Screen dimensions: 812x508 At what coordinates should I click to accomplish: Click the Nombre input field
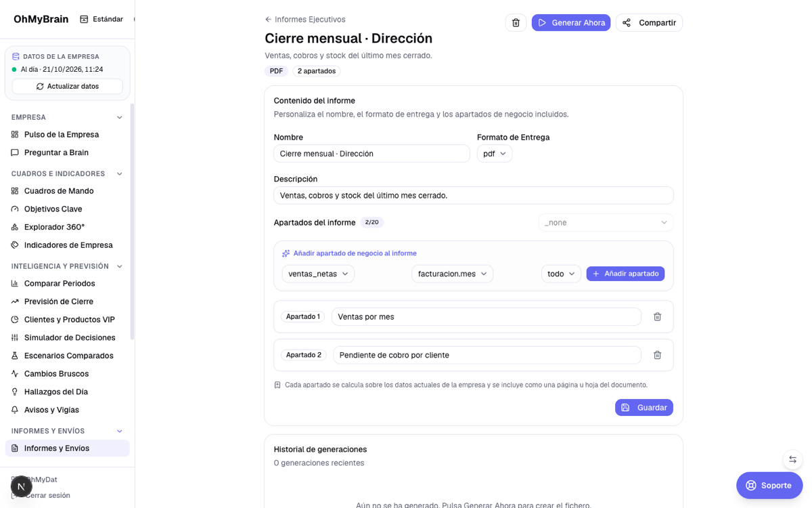[371, 154]
